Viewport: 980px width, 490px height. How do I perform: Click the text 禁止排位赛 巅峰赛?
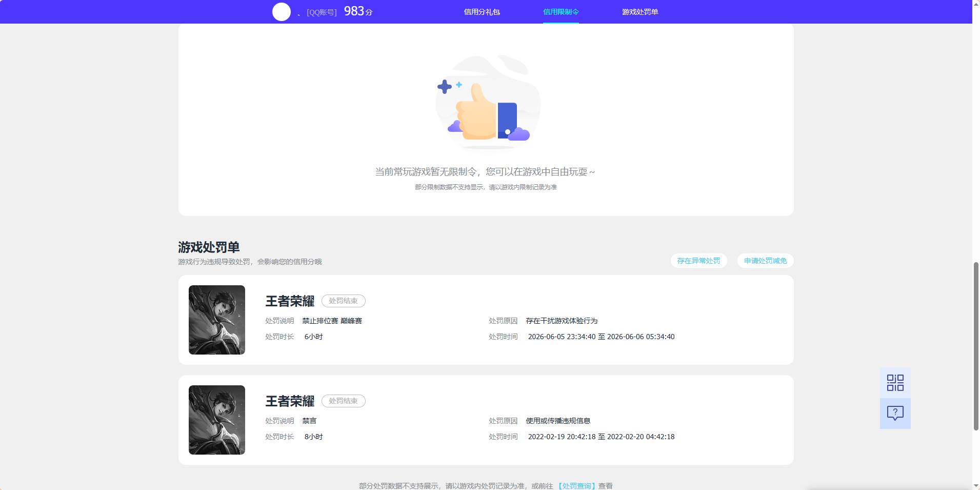332,321
